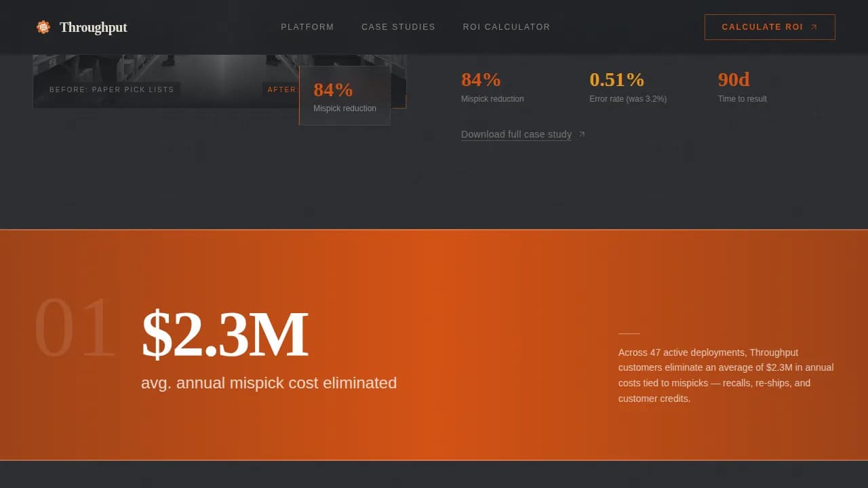Click the orange gear mark in the header brand

[43, 27]
